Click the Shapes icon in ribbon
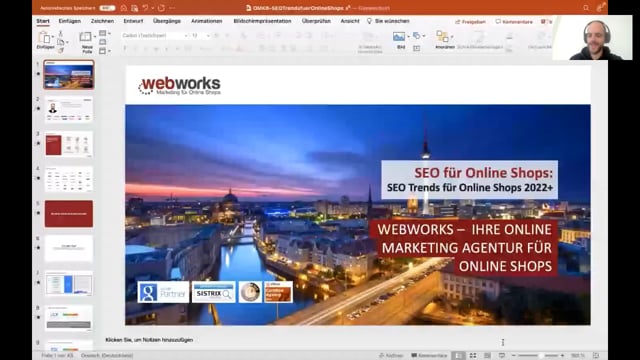Image resolution: width=640 pixels, height=360 pixels. tap(417, 36)
